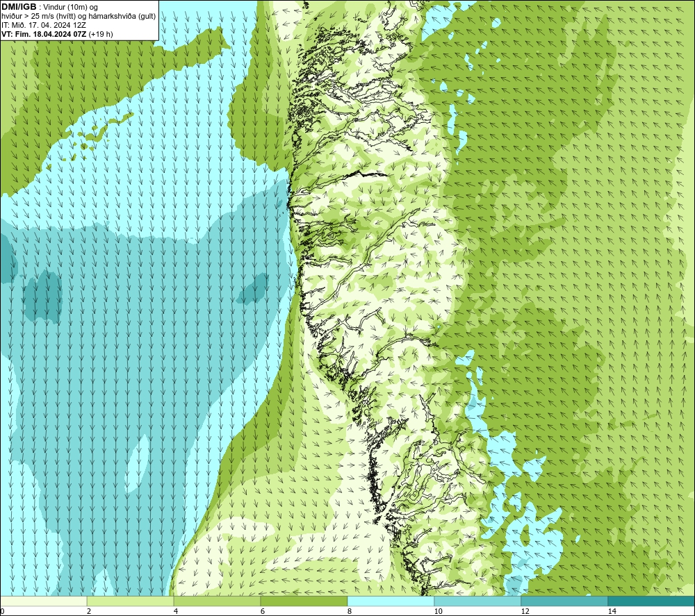Click the 'VT: Fim. 18.04.2024 07Z' text
This screenshot has width=695, height=616.
click(x=44, y=34)
